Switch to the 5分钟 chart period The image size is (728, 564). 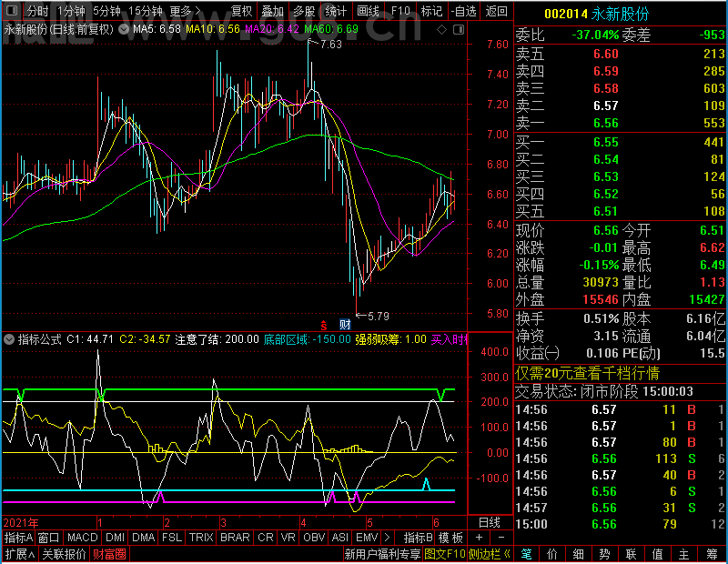(x=106, y=11)
